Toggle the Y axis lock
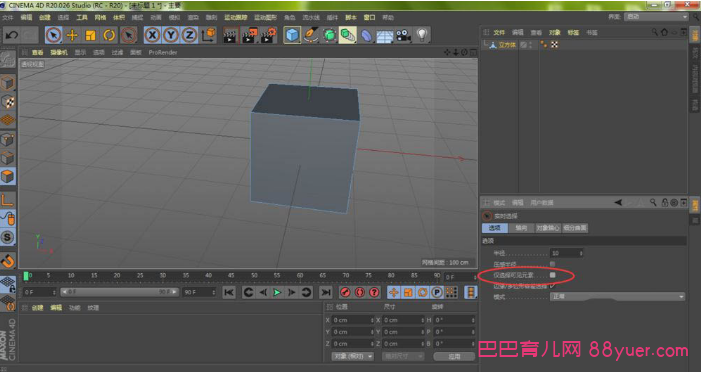 tap(171, 35)
